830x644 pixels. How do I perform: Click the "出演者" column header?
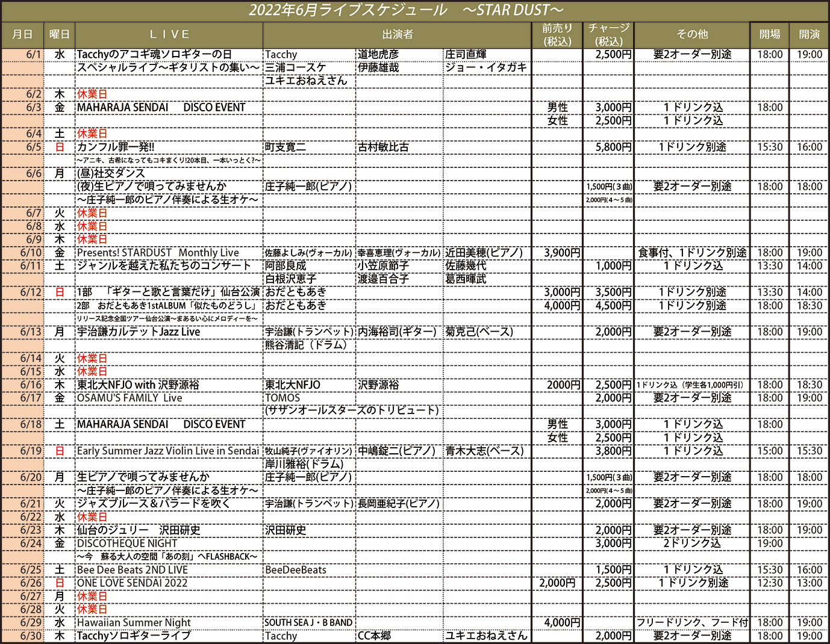click(x=398, y=34)
